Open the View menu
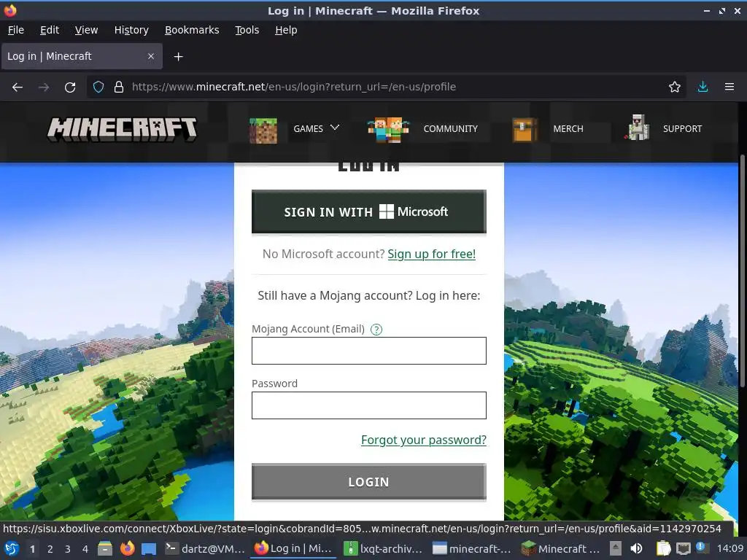The height and width of the screenshot is (560, 747). 86,30
